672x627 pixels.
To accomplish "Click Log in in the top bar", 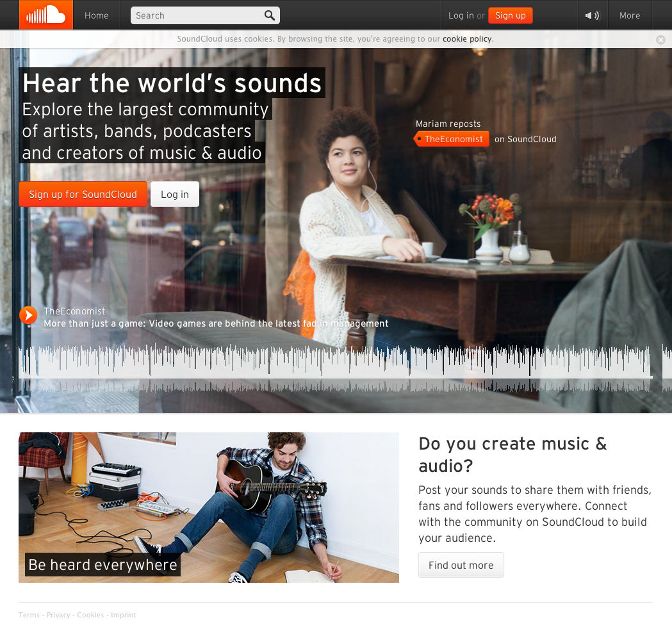I will point(461,15).
